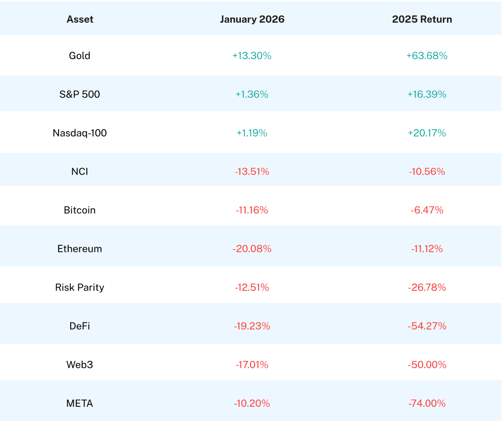
Task: Click the Web3 row label
Action: 80,365
